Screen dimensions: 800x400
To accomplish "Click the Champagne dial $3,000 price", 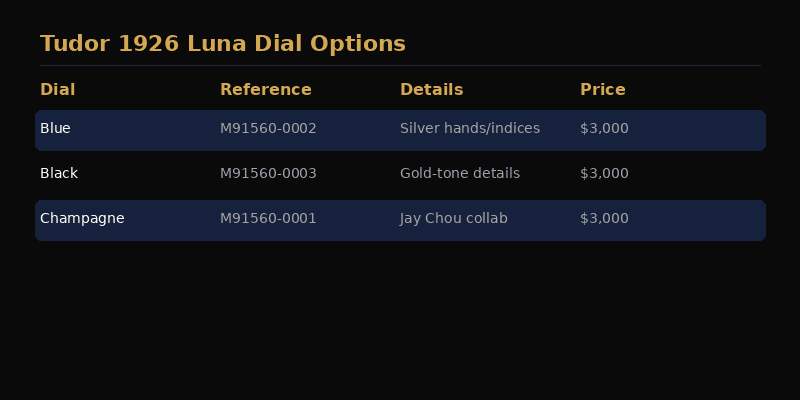I will [x=604, y=218].
